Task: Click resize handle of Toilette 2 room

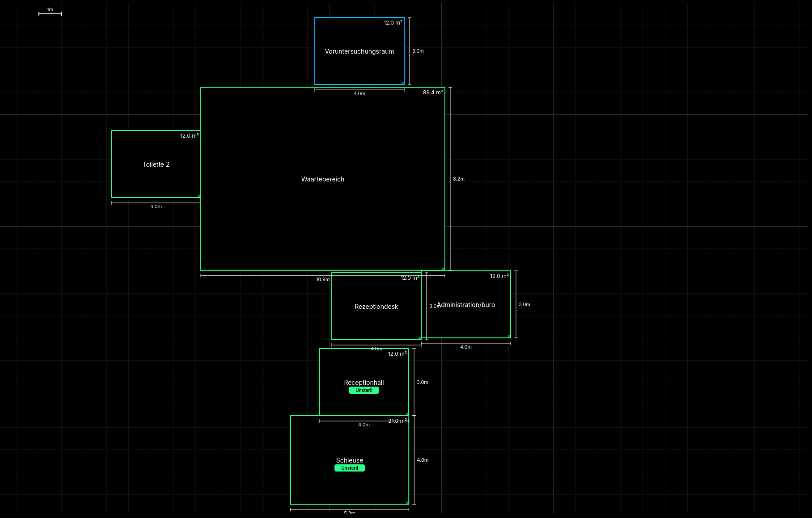Action: click(199, 196)
